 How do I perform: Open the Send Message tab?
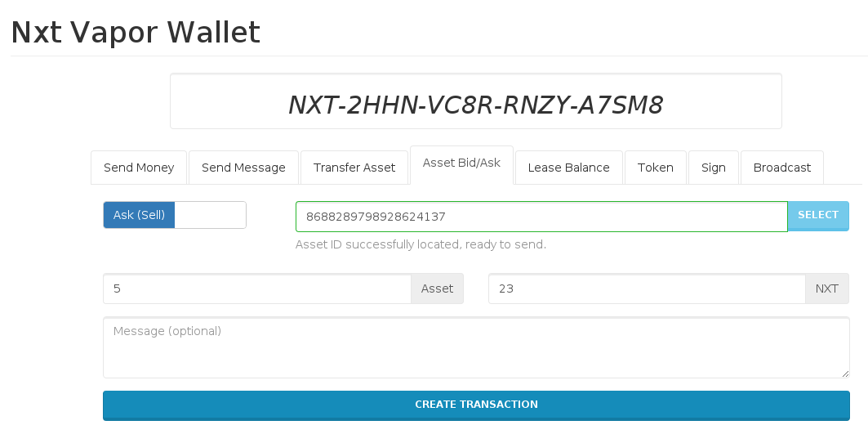[243, 168]
